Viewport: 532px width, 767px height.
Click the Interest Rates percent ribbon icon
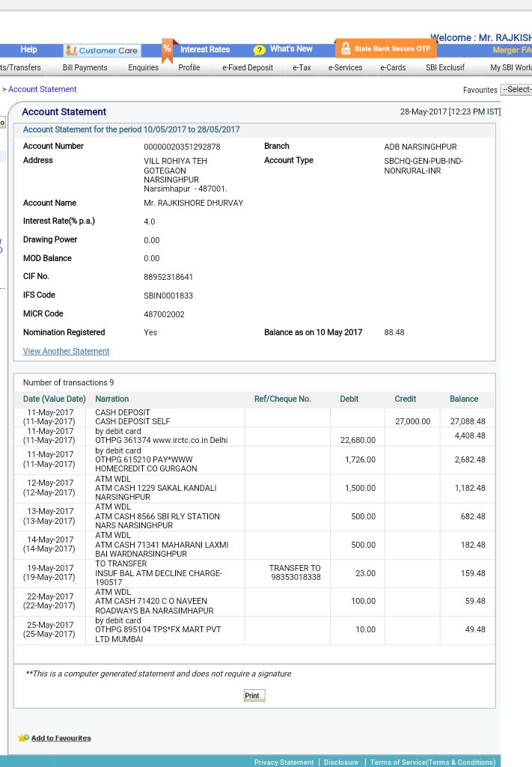(x=167, y=50)
